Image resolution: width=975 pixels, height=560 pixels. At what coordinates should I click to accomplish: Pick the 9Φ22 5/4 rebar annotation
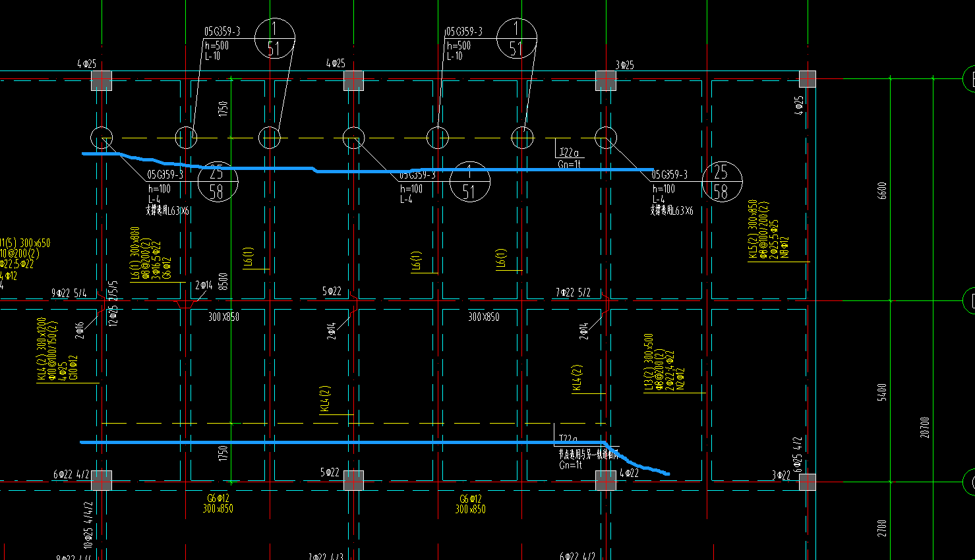point(69,293)
